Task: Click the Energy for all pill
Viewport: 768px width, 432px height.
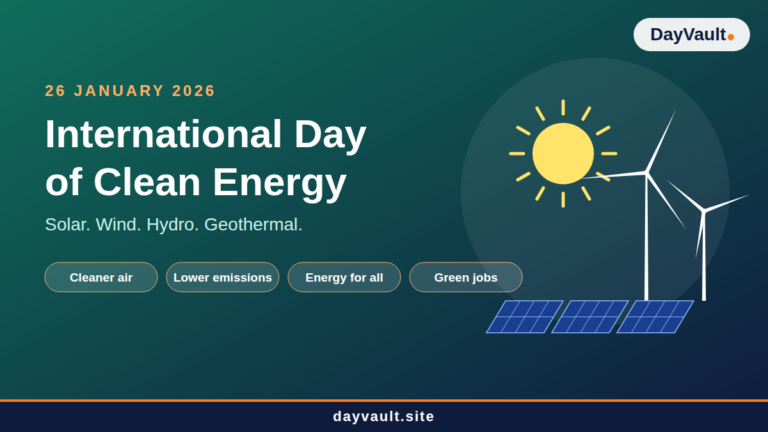Action: 344,277
